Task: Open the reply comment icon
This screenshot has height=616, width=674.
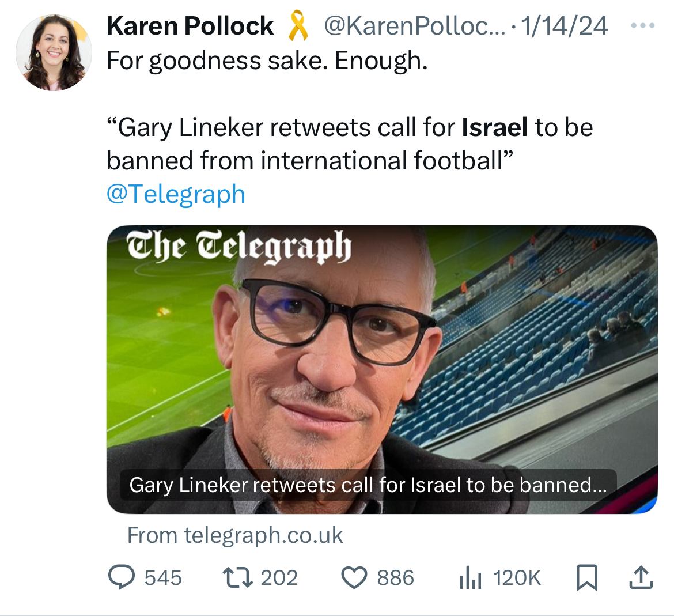Action: pyautogui.click(x=121, y=577)
